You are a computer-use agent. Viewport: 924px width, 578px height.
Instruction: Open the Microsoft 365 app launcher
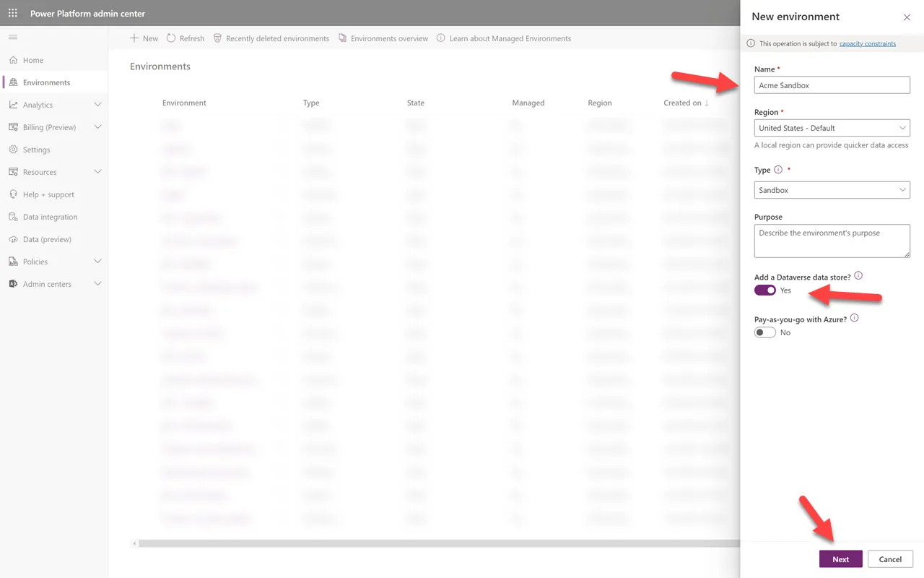pyautogui.click(x=11, y=13)
